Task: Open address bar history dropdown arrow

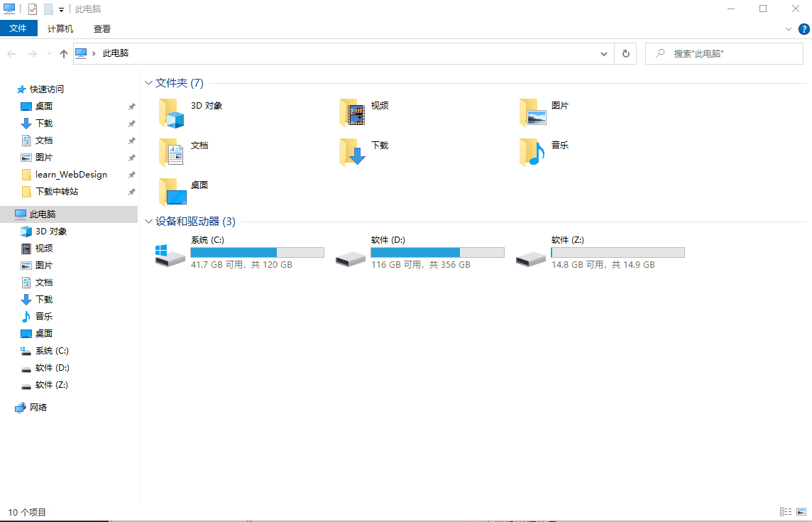Action: 604,53
